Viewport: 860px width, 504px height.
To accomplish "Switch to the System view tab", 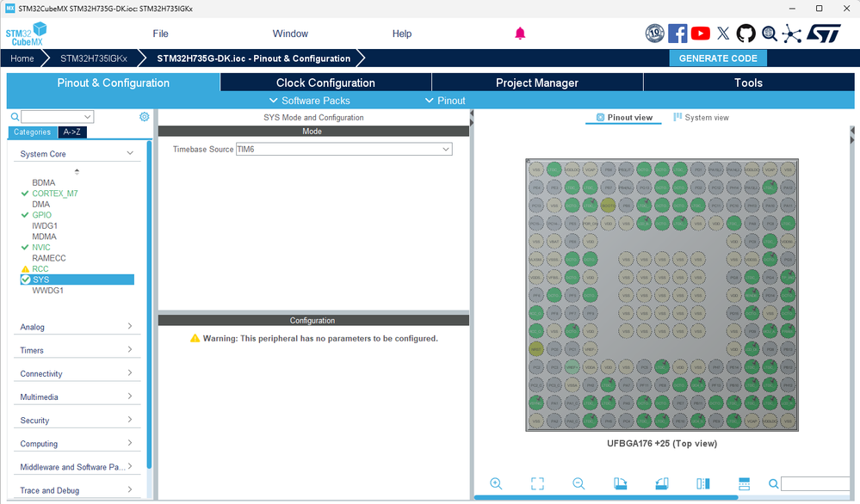I will pos(701,117).
